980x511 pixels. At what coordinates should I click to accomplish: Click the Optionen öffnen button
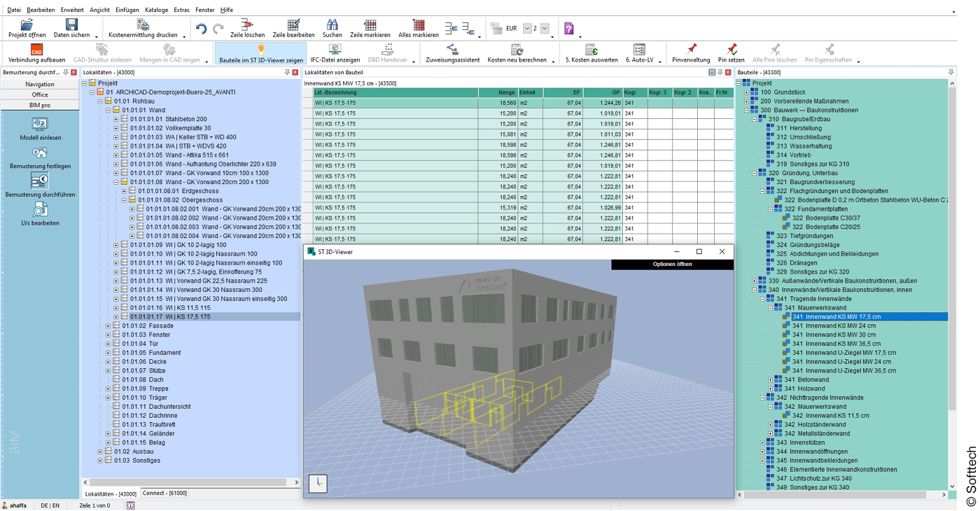(x=672, y=265)
